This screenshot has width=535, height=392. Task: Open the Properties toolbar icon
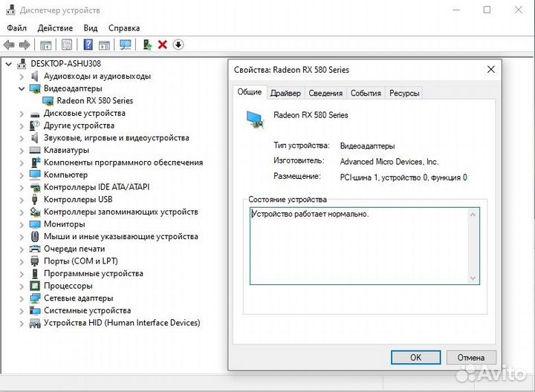click(67, 45)
